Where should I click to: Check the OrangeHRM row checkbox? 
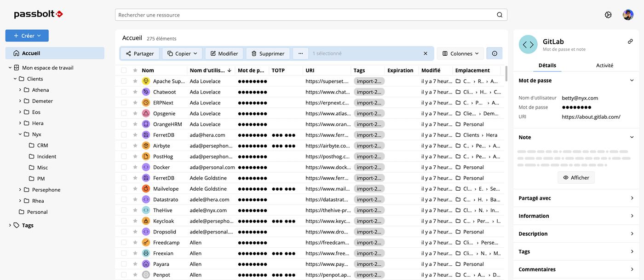tap(124, 124)
